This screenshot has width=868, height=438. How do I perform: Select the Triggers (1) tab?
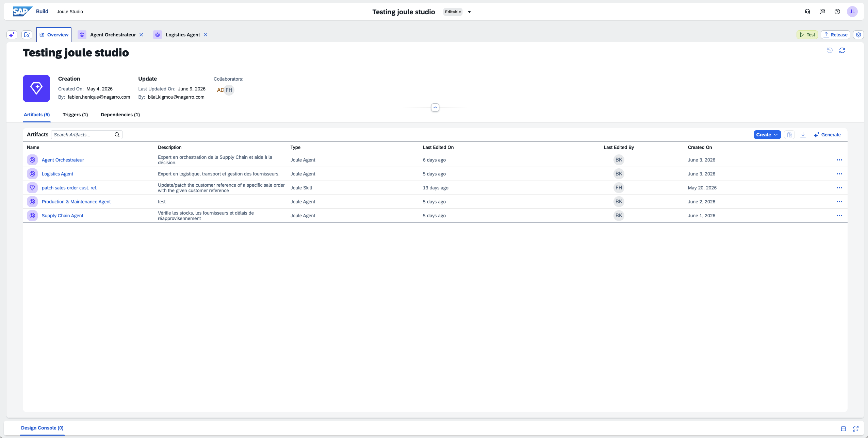[75, 115]
